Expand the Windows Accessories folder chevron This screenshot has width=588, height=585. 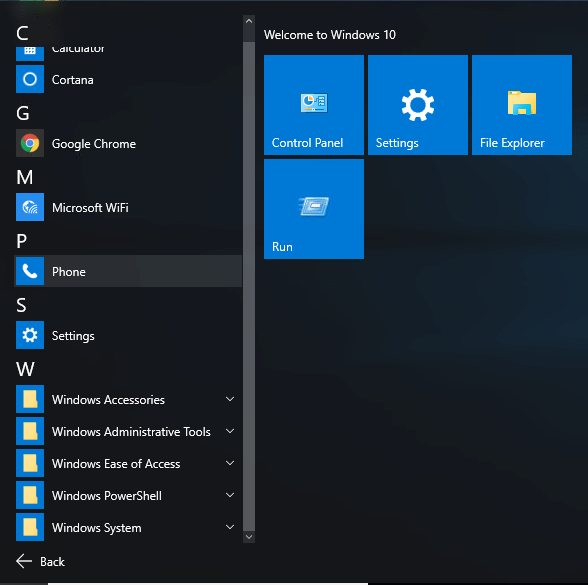pyautogui.click(x=230, y=399)
